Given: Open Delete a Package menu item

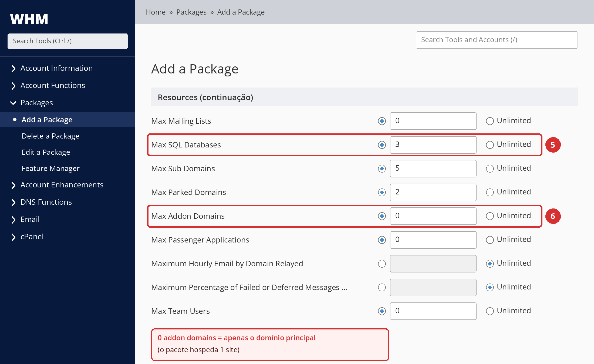Looking at the screenshot, I should [50, 136].
